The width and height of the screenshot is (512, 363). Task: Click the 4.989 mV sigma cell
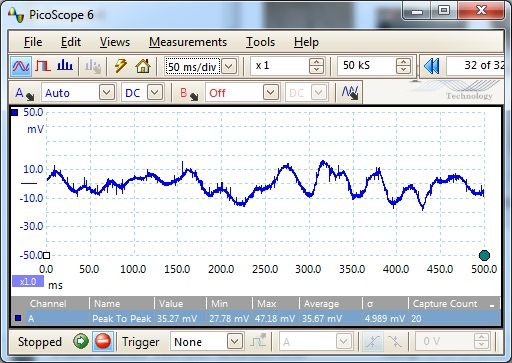(385, 319)
